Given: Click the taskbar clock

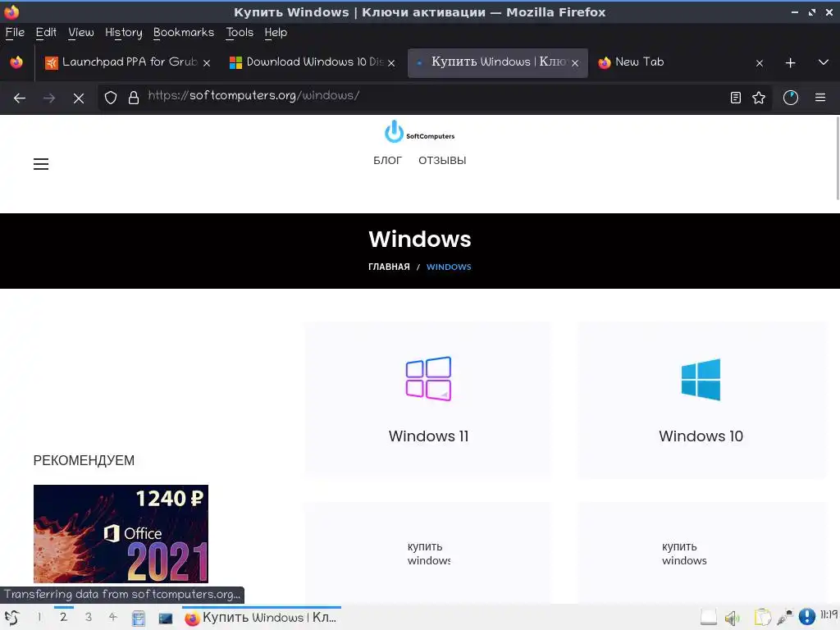Looking at the screenshot, I should coord(829,614).
